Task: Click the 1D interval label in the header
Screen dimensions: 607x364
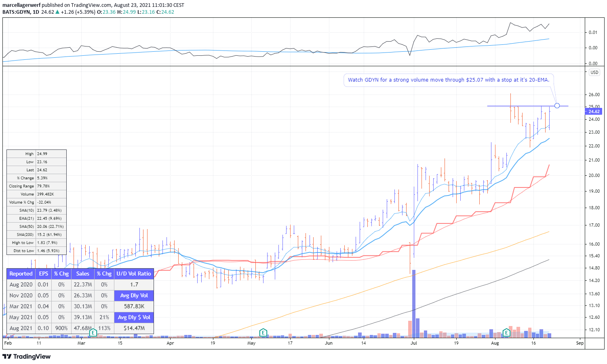Action: point(36,12)
